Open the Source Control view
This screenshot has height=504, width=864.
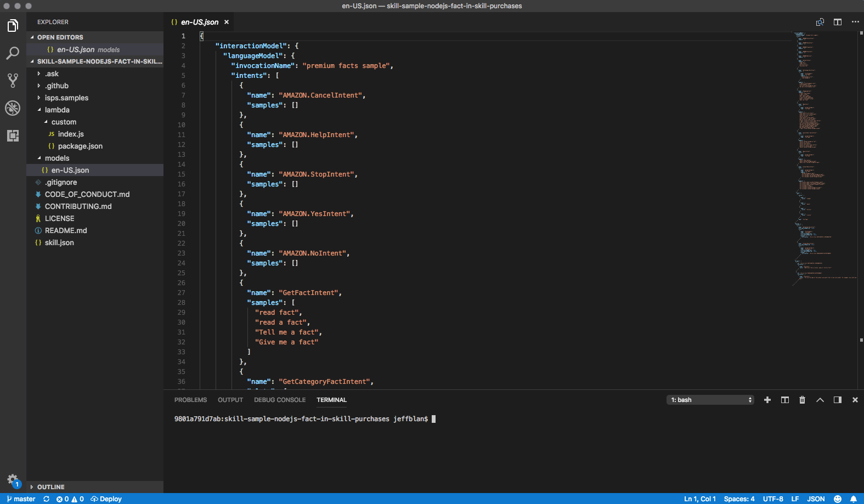[13, 81]
